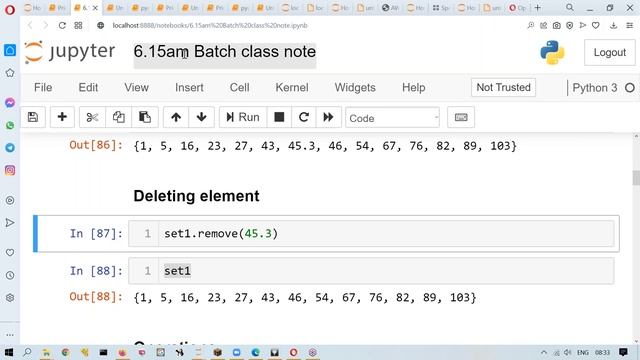Take a snapshot with the camera icon
Image resolution: width=640 pixels, height=360 pixels.
click(x=556, y=25)
